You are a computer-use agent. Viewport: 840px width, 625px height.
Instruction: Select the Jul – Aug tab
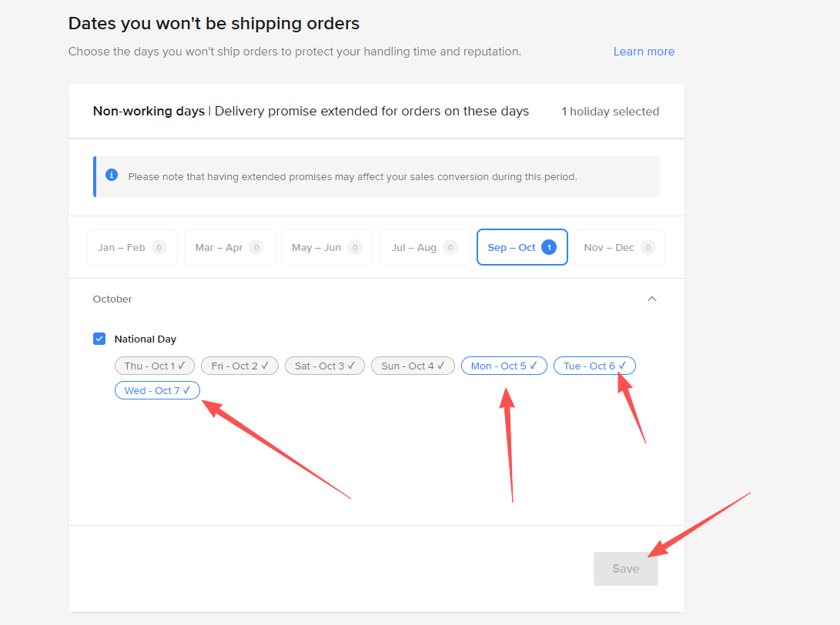pos(424,247)
